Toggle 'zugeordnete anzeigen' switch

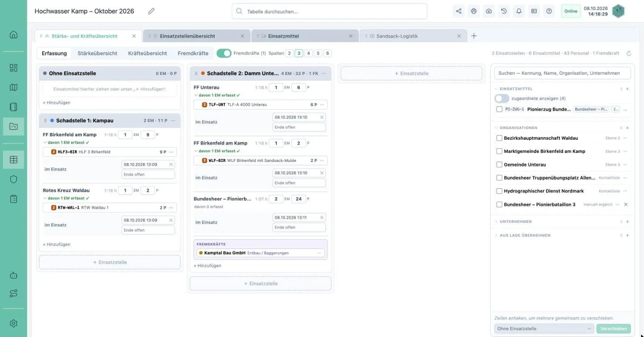click(x=502, y=98)
